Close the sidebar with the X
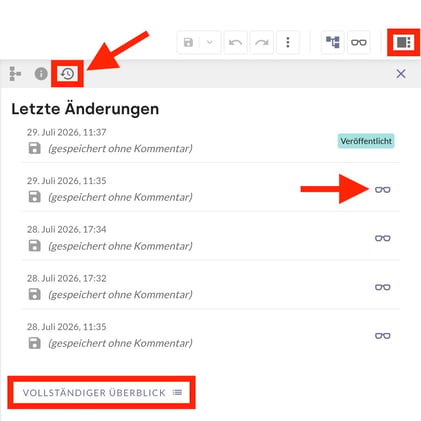421x421 pixels. coord(401,74)
